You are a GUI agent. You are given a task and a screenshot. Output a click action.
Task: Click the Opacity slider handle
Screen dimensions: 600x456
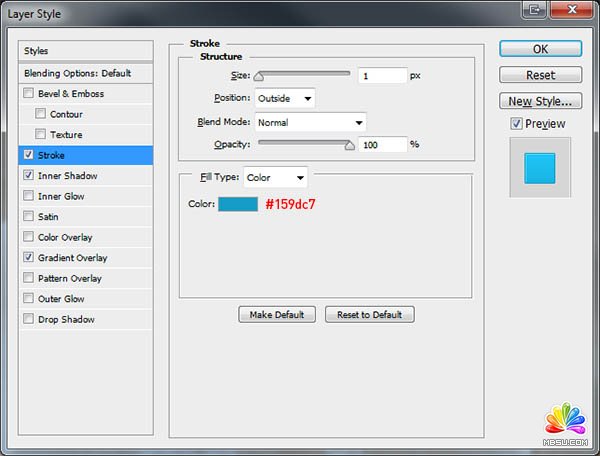pyautogui.click(x=350, y=145)
